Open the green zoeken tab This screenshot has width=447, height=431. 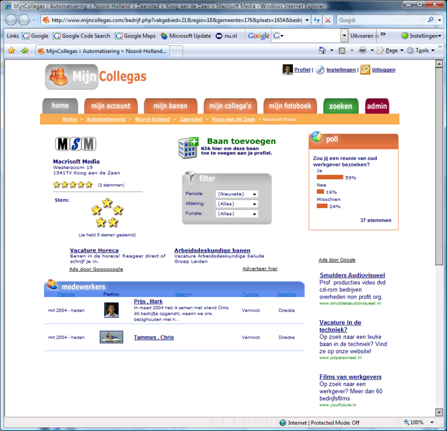[341, 106]
